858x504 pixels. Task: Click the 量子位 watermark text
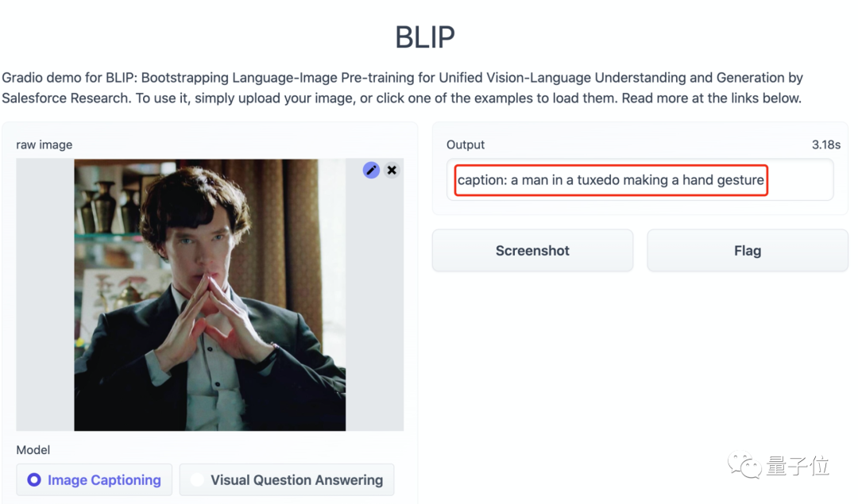click(x=798, y=466)
